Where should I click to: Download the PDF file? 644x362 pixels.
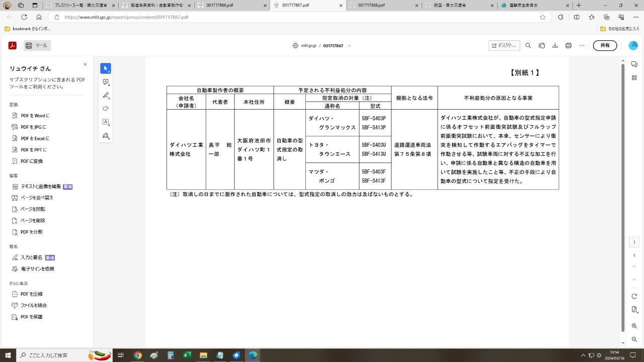555,46
